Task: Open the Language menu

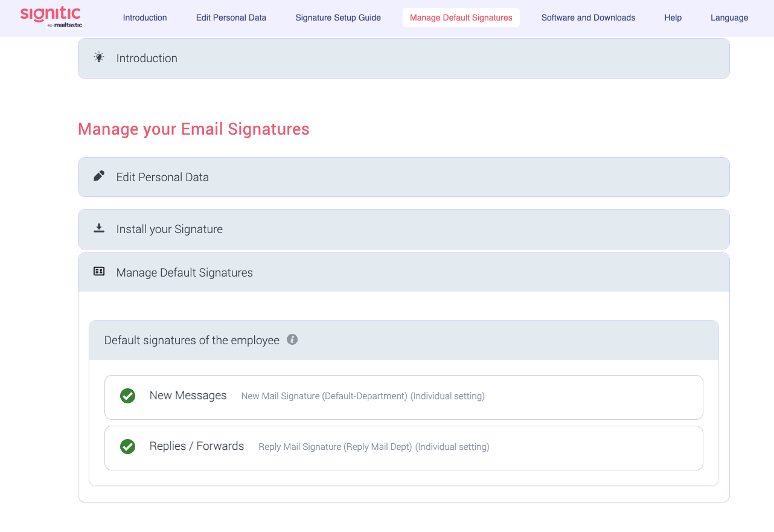Action: (729, 18)
